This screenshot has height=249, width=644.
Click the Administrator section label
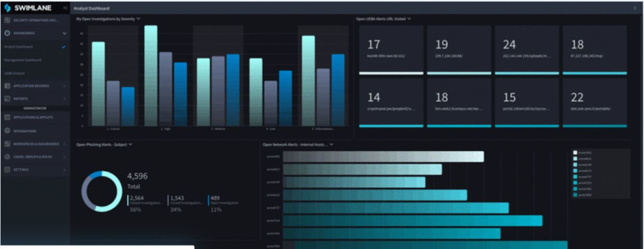pyautogui.click(x=36, y=108)
